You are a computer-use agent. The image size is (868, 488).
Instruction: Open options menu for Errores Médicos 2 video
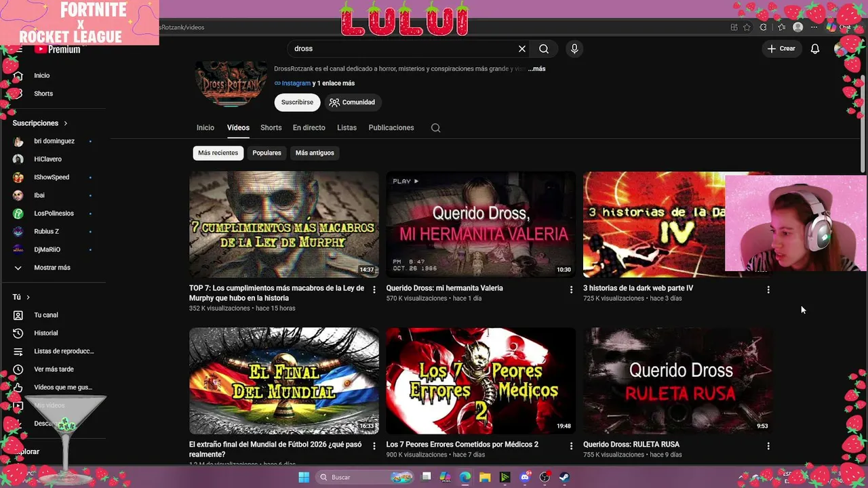571,446
